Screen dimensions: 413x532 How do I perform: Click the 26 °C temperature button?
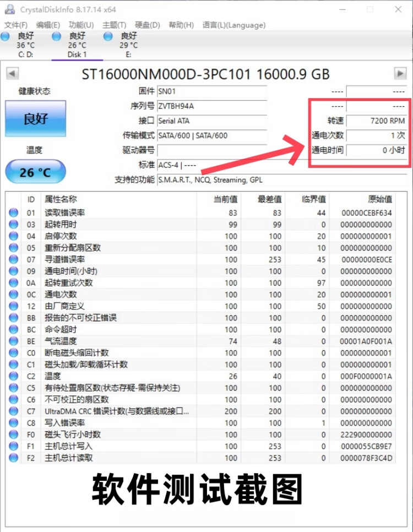pos(36,172)
